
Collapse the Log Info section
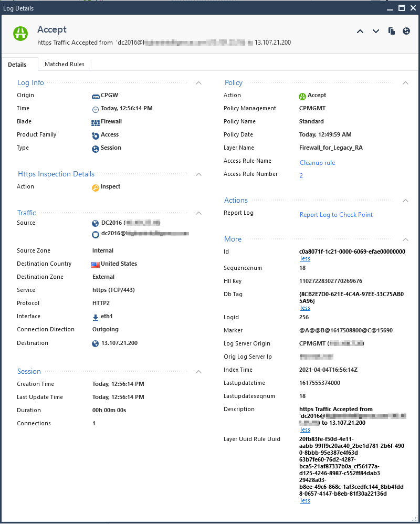pos(198,83)
